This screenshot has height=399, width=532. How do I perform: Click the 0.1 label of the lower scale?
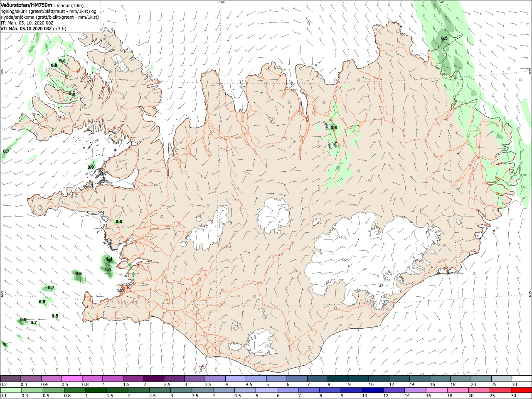pyautogui.click(x=4, y=396)
